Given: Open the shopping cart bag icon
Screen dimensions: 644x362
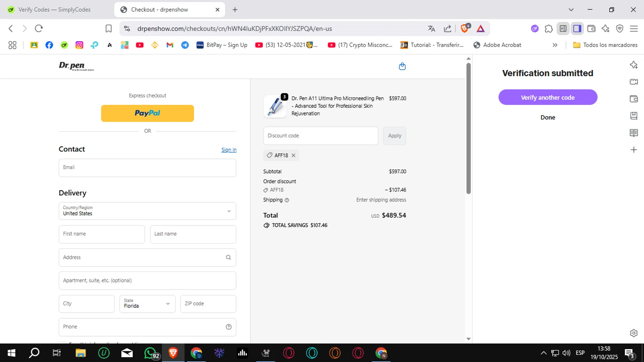Looking at the screenshot, I should pyautogui.click(x=402, y=66).
